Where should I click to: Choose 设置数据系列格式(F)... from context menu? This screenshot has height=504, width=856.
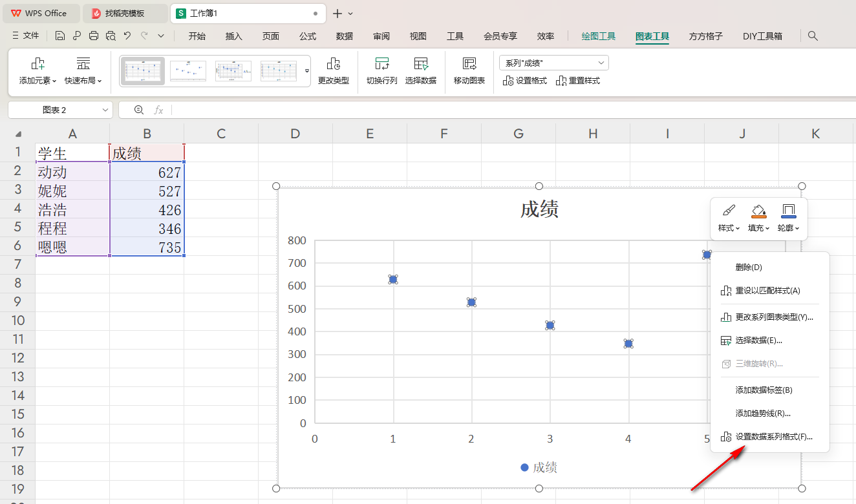769,437
